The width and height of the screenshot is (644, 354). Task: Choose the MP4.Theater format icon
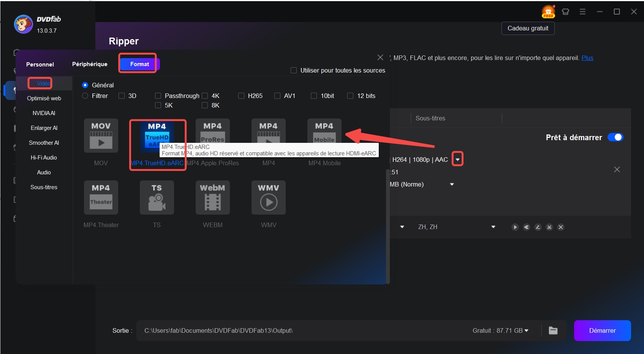point(101,198)
